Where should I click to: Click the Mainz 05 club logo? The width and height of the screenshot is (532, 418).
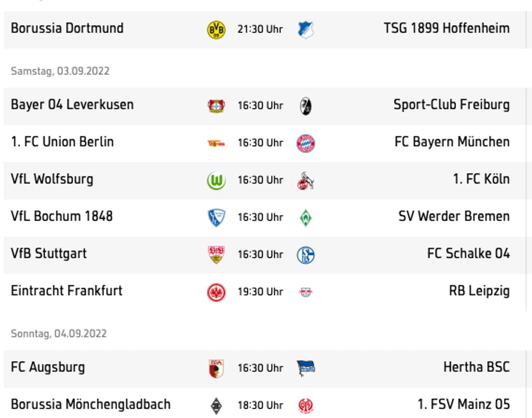pyautogui.click(x=305, y=405)
